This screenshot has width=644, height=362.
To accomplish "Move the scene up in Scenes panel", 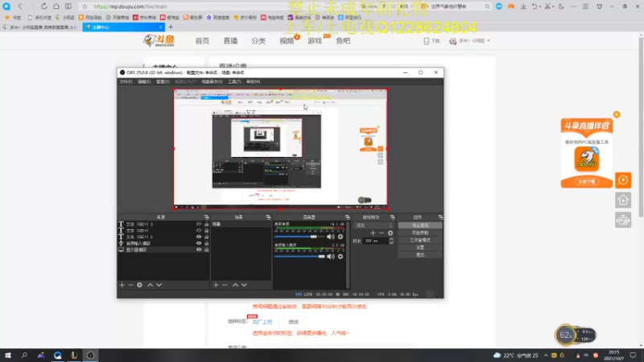I will click(235, 285).
